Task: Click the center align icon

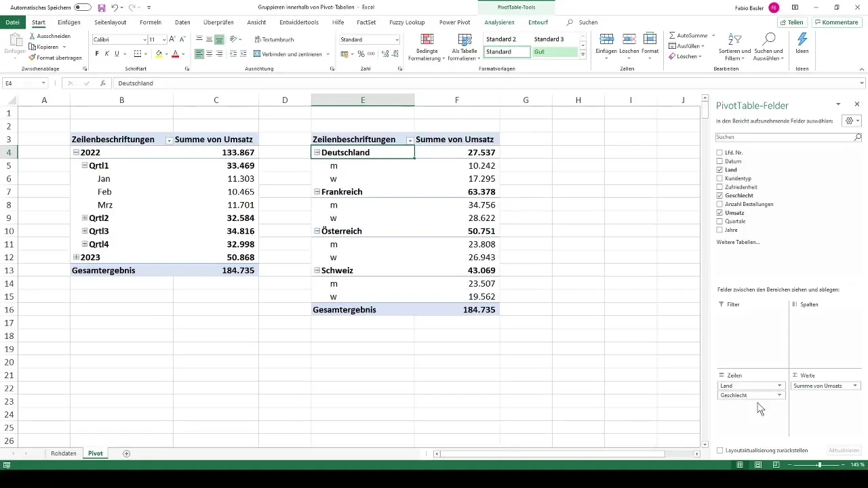Action: coord(209,54)
